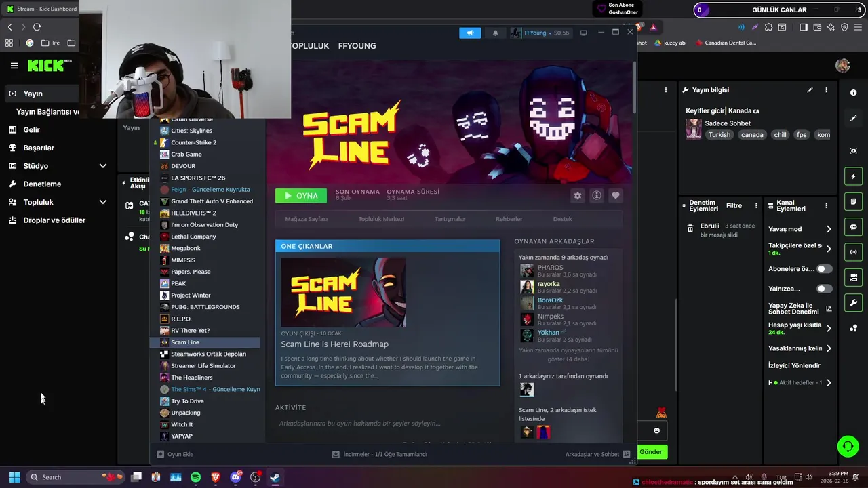Click the info icon in Kick right sidebar
This screenshot has width=868, height=488.
tap(853, 92)
